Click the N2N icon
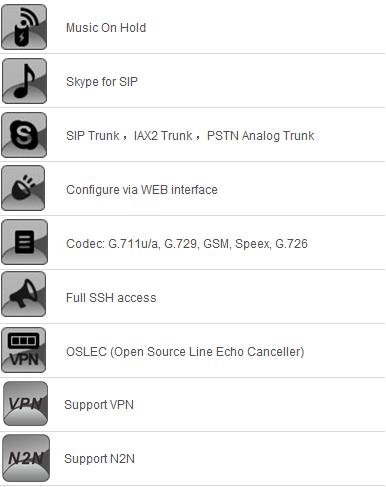386x487 pixels. (26, 458)
